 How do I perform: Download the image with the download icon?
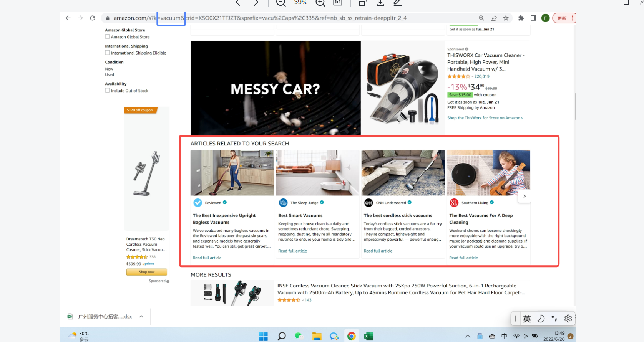380,3
